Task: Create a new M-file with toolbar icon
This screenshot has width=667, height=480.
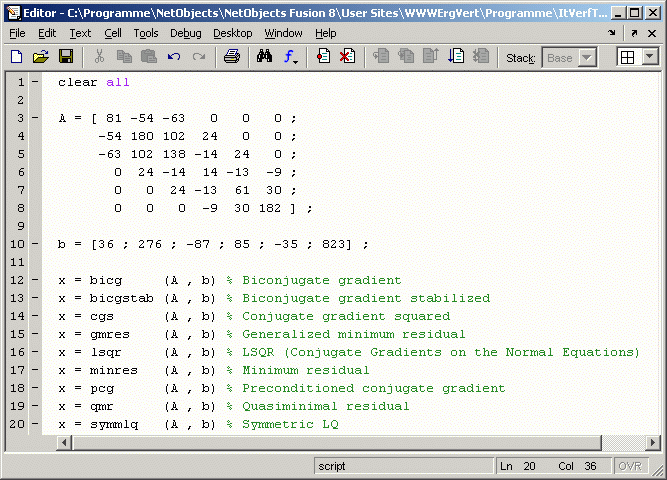Action: (x=16, y=57)
